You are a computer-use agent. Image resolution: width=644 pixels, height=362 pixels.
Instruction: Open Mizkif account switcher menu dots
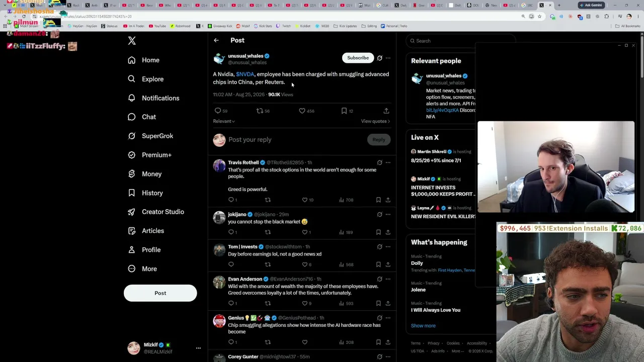click(198, 348)
